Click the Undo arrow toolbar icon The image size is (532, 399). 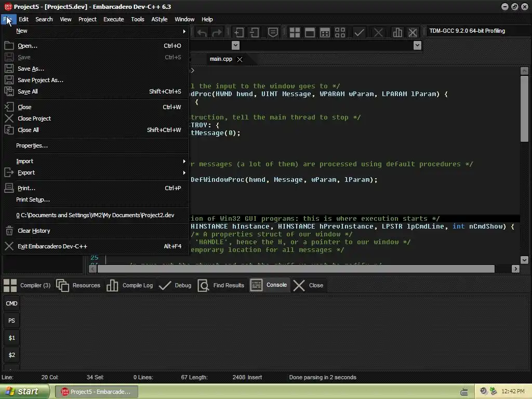[202, 33]
